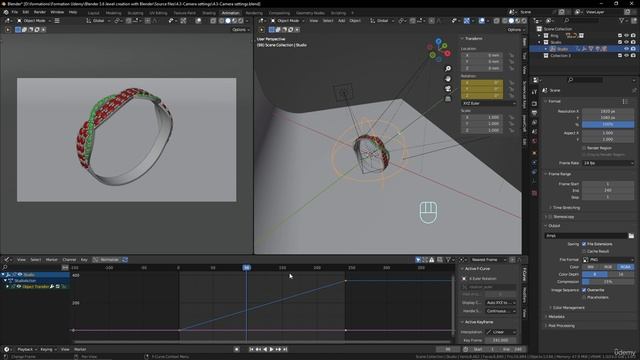Open graph editor Channel menu
The height and width of the screenshot is (360, 640).
pyautogui.click(x=69, y=260)
